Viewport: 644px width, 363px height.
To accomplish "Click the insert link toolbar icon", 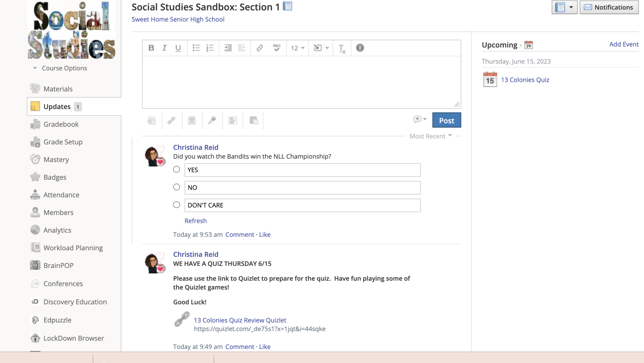I will (259, 48).
